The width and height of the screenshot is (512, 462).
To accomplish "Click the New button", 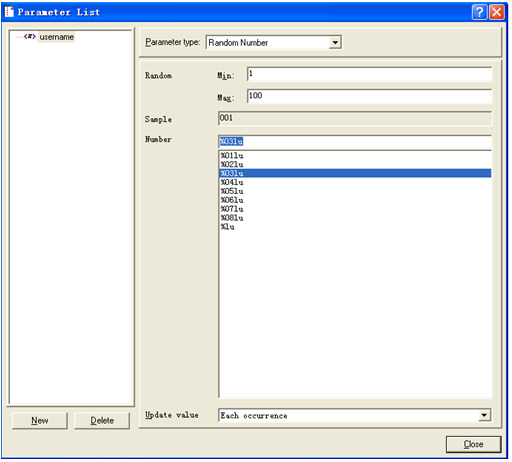I will (40, 421).
